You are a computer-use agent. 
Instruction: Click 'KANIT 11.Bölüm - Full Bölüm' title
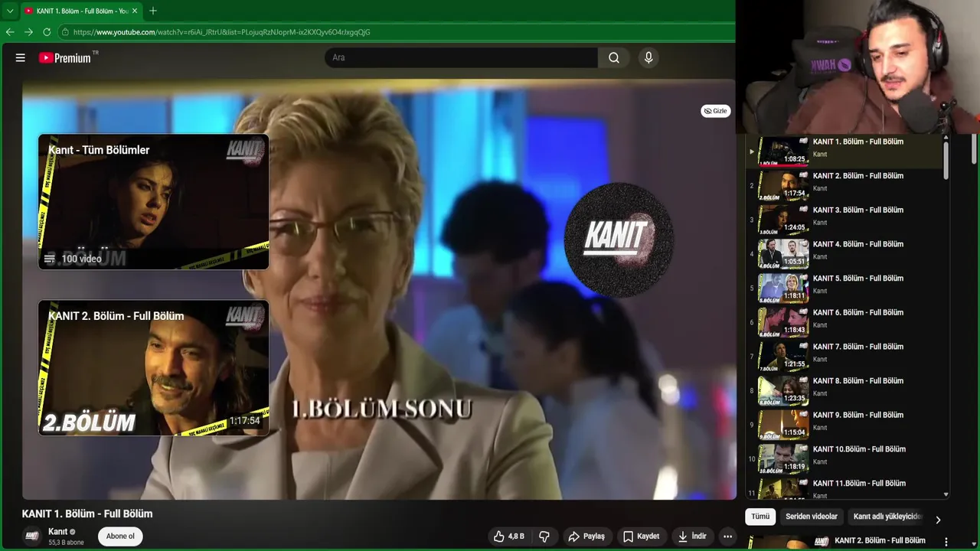pos(859,484)
